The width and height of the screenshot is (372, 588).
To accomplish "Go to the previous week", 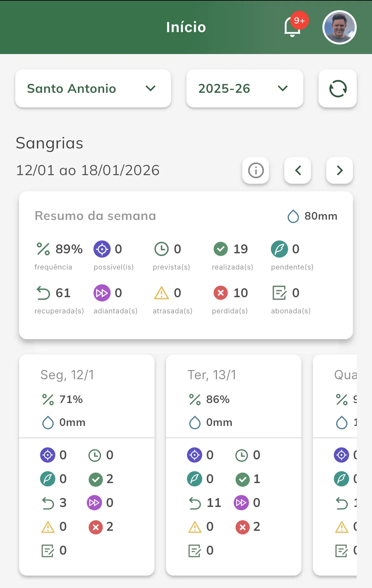I will coord(298,170).
